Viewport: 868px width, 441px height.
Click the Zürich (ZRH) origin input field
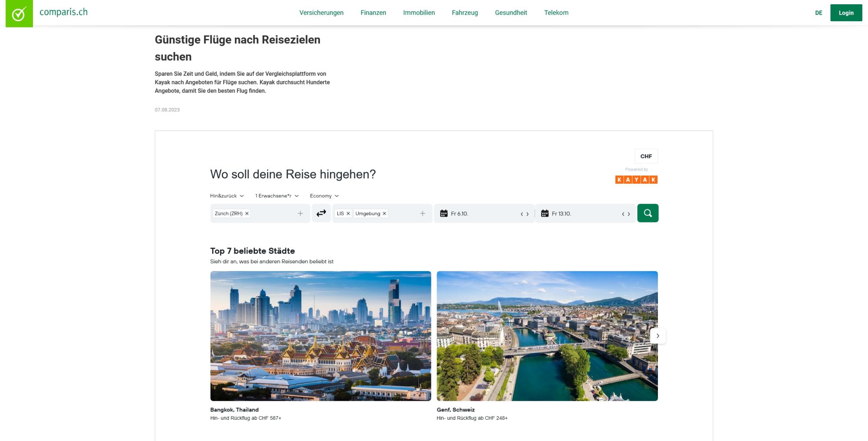(x=260, y=213)
